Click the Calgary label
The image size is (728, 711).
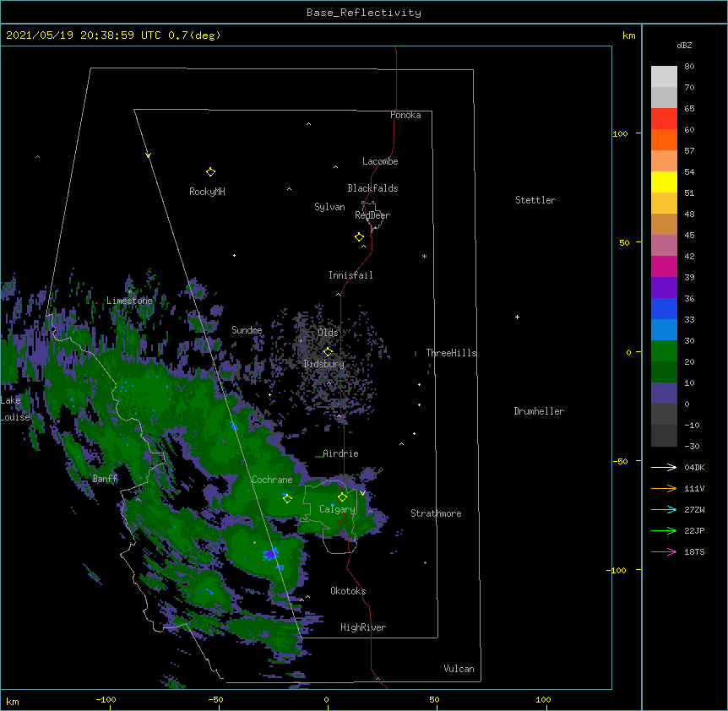click(x=337, y=509)
